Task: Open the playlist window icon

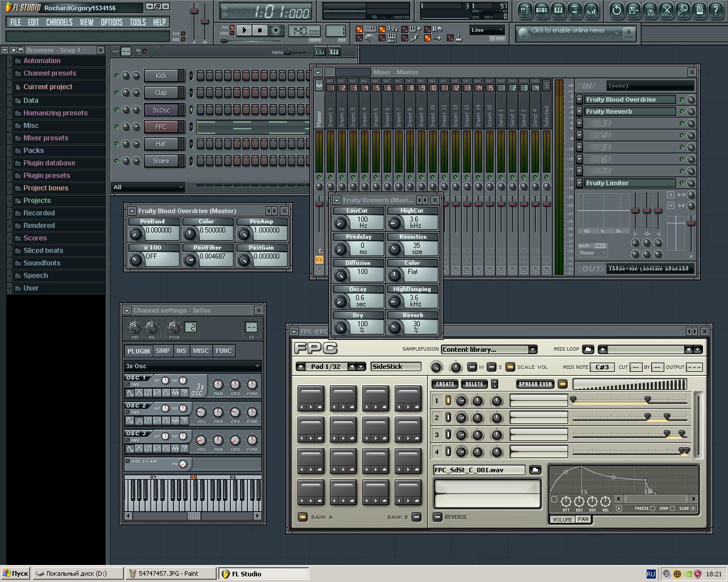Action: click(x=525, y=10)
